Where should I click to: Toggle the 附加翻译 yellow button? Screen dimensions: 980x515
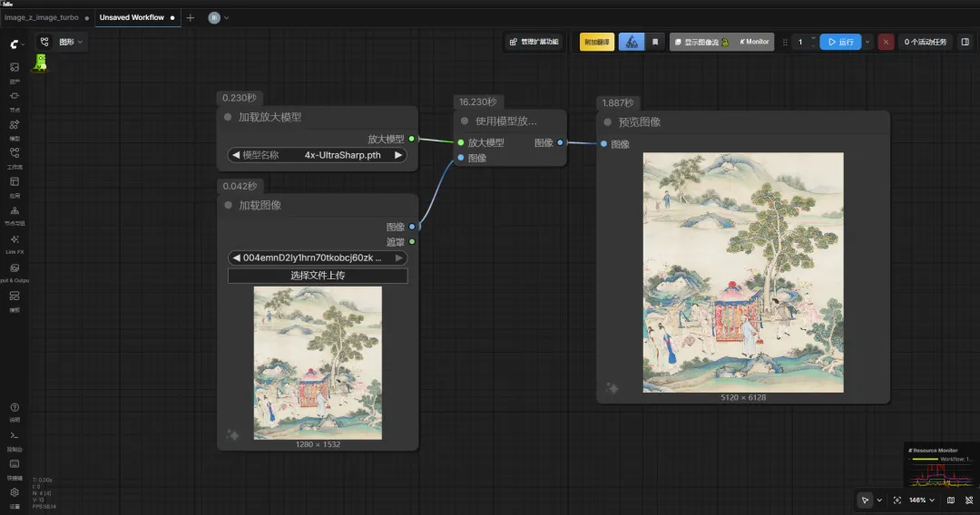[x=597, y=42]
